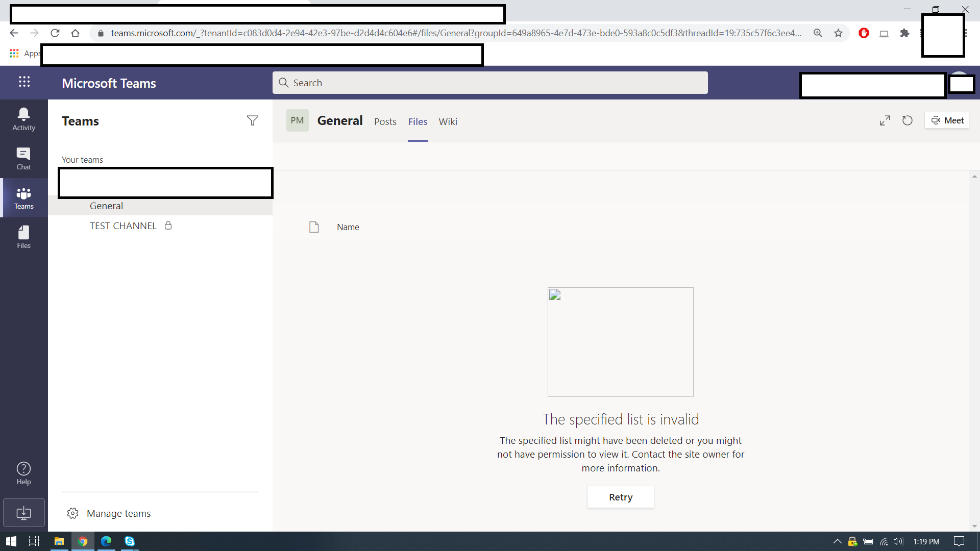Expand the tab with the arrows icon

885,120
